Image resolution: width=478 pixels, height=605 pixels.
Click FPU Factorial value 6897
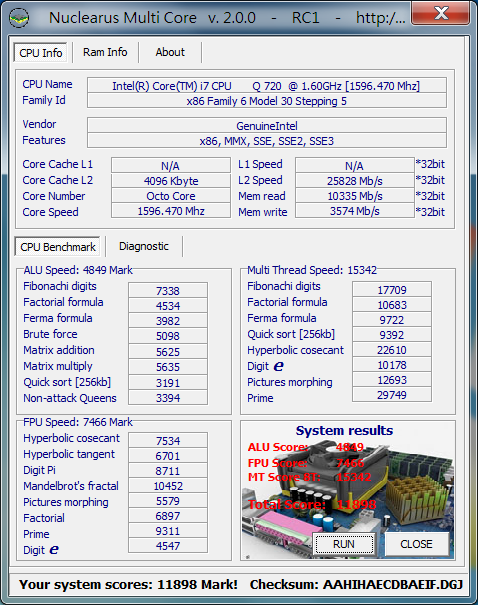click(x=168, y=516)
